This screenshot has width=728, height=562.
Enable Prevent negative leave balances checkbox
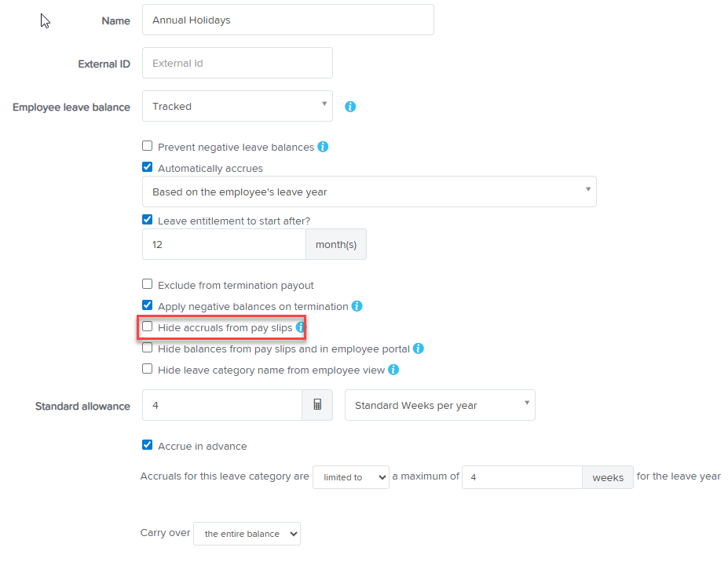tap(147, 146)
